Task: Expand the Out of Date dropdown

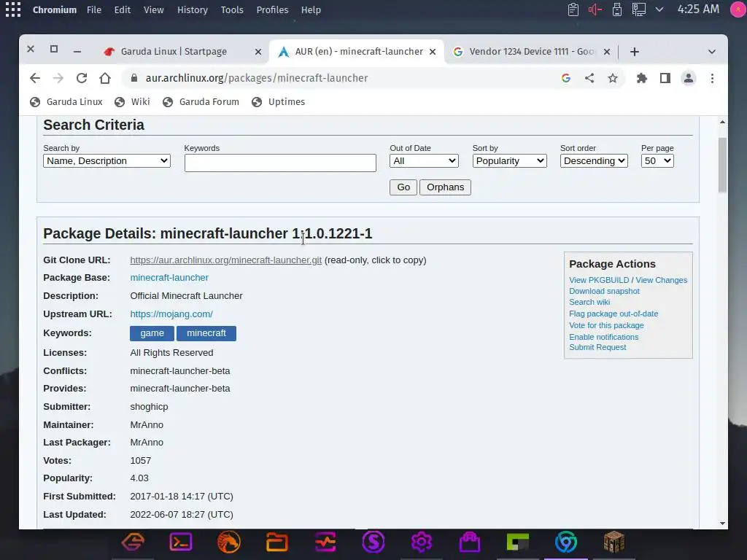Action: [x=424, y=161]
